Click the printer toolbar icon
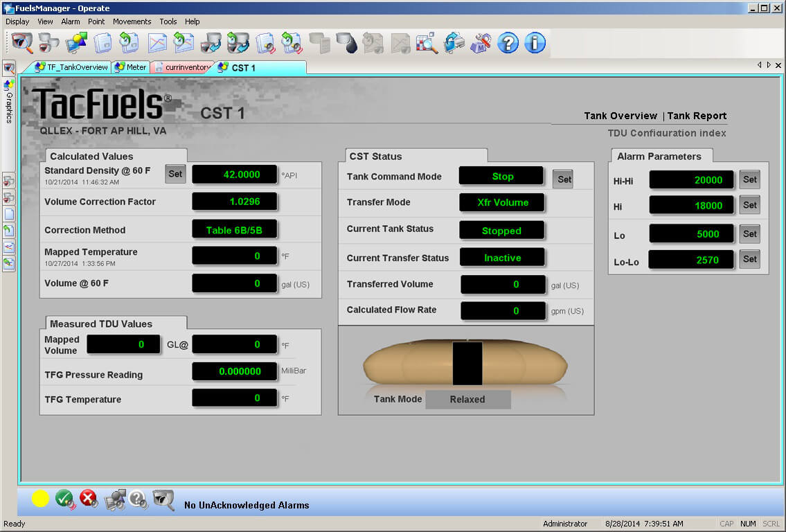The image size is (786, 532). tap(454, 43)
